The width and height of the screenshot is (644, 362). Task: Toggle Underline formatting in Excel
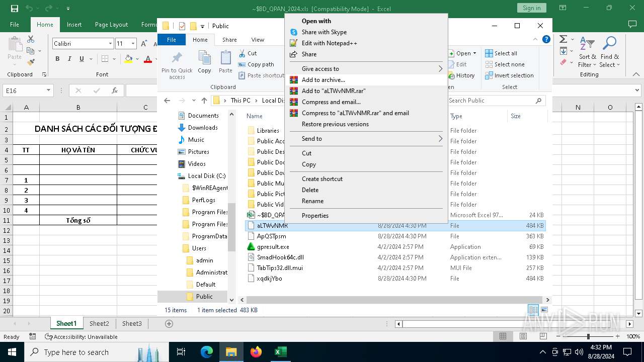point(82,59)
